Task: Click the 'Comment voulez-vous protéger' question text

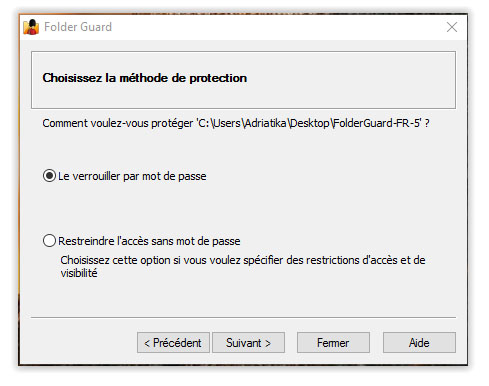Action: [x=118, y=123]
